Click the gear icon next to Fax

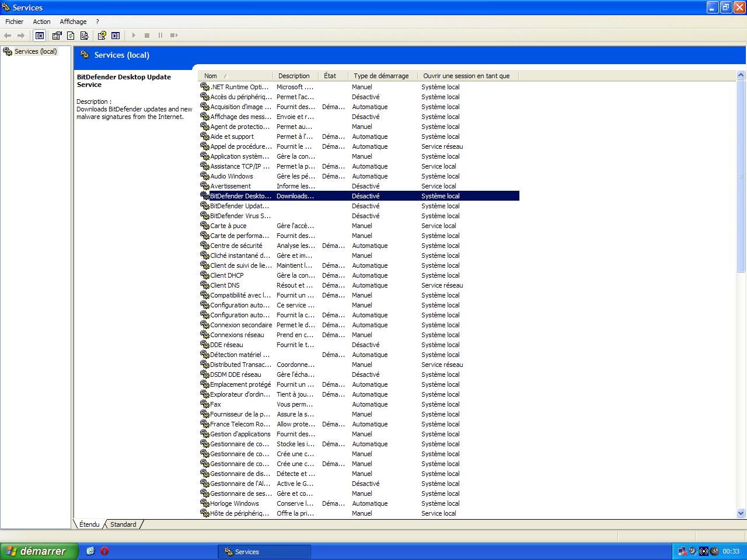205,404
